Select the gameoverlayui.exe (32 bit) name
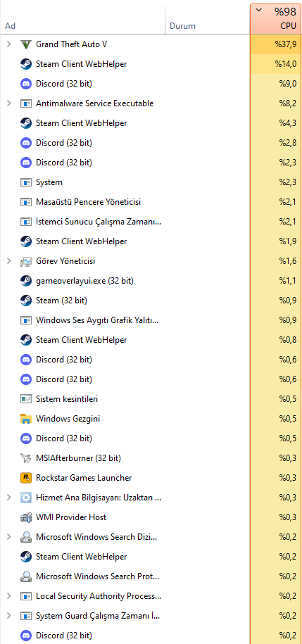 [84, 281]
